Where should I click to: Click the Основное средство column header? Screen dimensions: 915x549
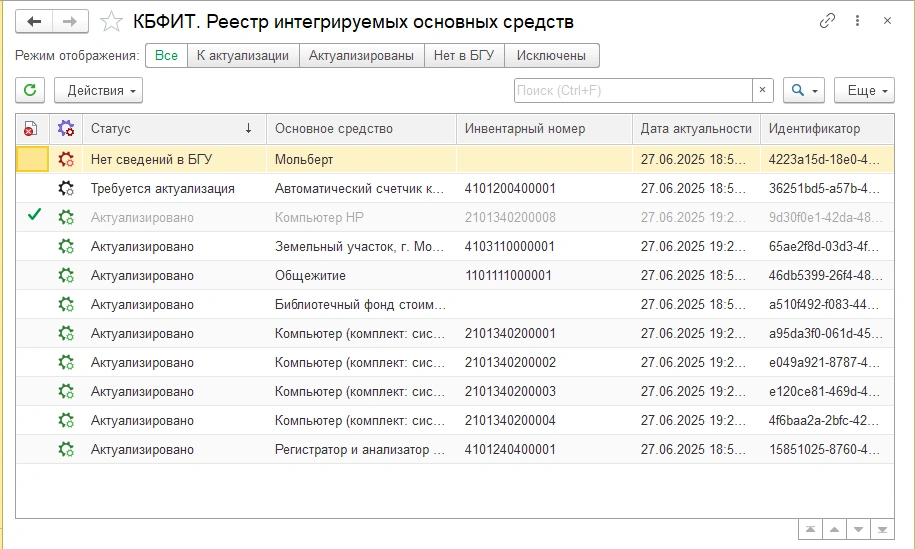pyautogui.click(x=361, y=128)
